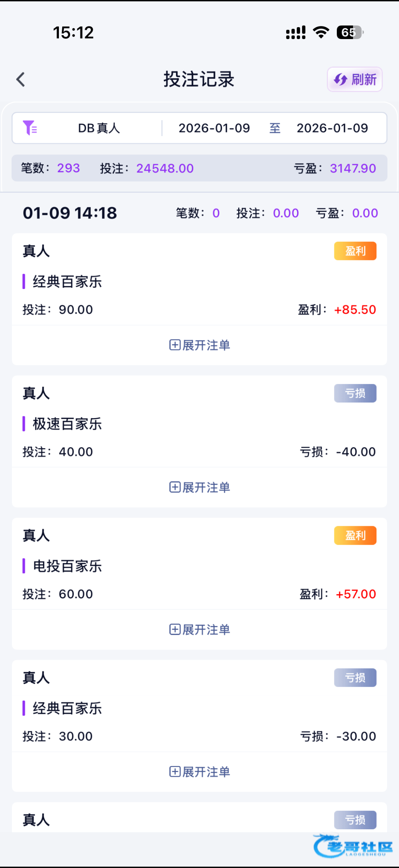399x868 pixels.
Task: Tap the WiFi status icon
Action: 321,33
